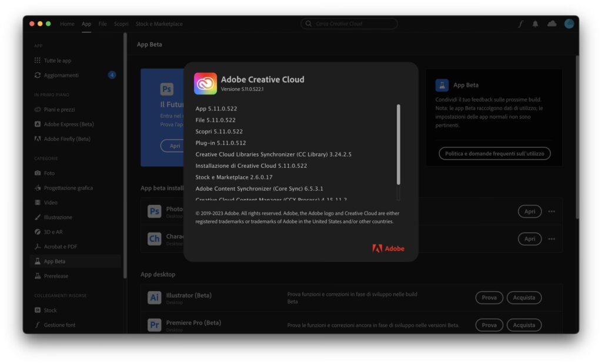Click the Premiere Pro (Beta) Pr icon

(x=154, y=325)
